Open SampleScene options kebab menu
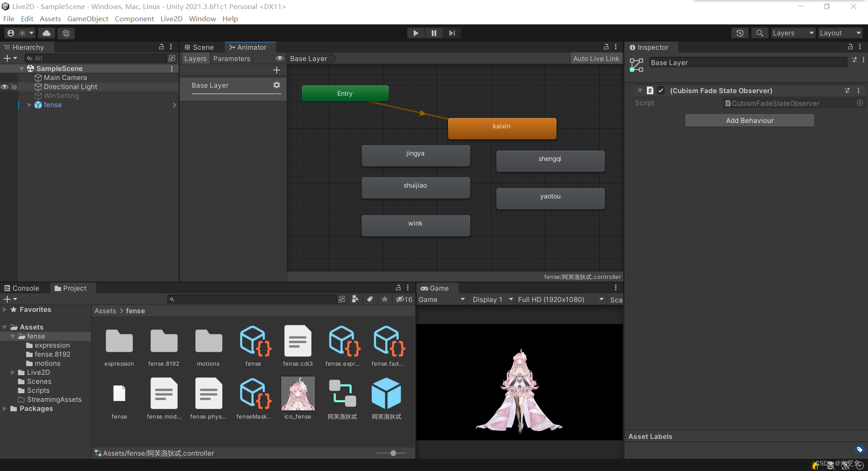This screenshot has height=471, width=868. click(x=172, y=69)
